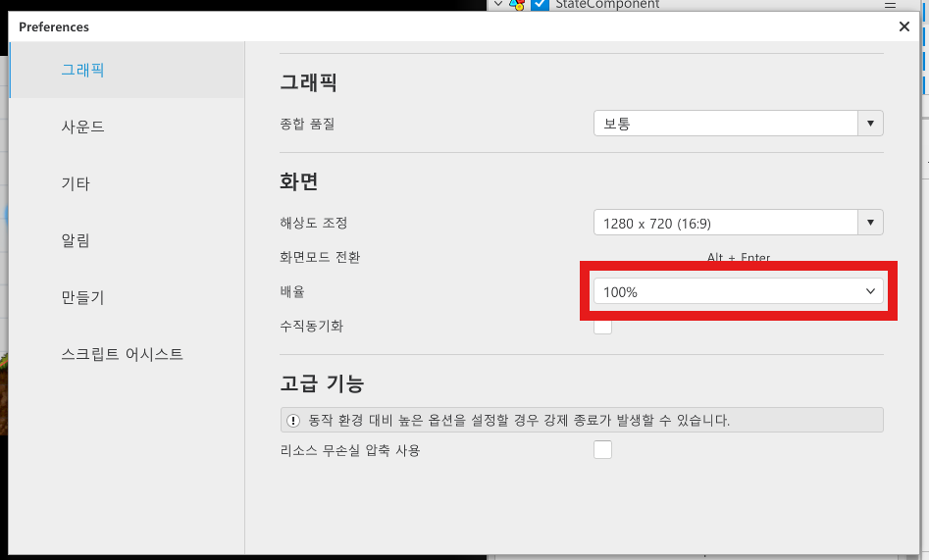The image size is (929, 560).
Task: Click the 고급 기능 section heading
Action: coord(322,384)
